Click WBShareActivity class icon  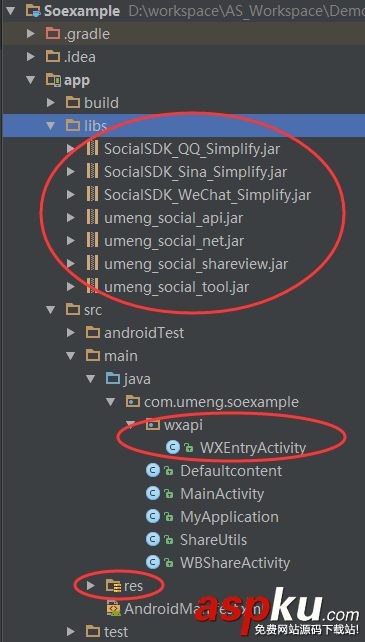[153, 562]
